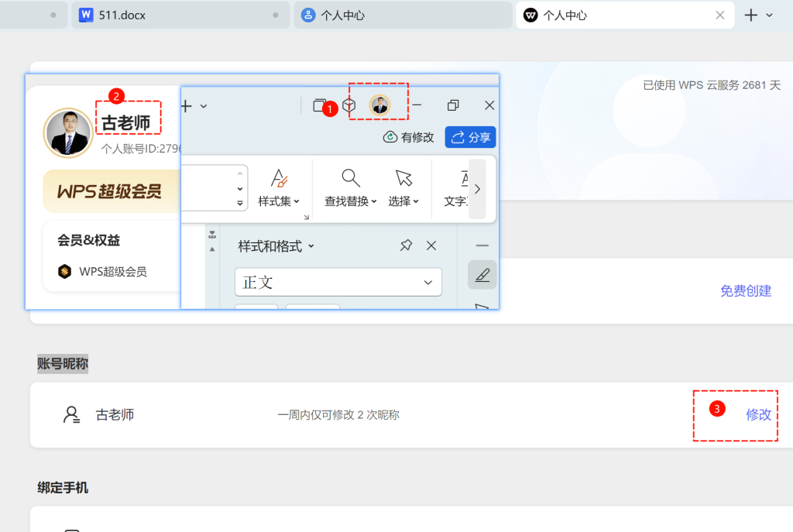
Task: Expand the arrow next to overlay plus icon
Action: [x=204, y=106]
